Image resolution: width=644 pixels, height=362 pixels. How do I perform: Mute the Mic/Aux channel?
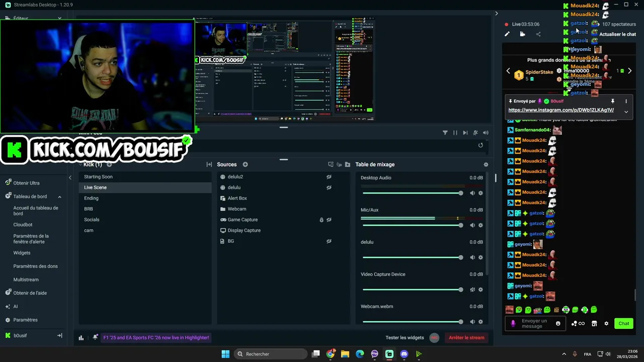(472, 225)
